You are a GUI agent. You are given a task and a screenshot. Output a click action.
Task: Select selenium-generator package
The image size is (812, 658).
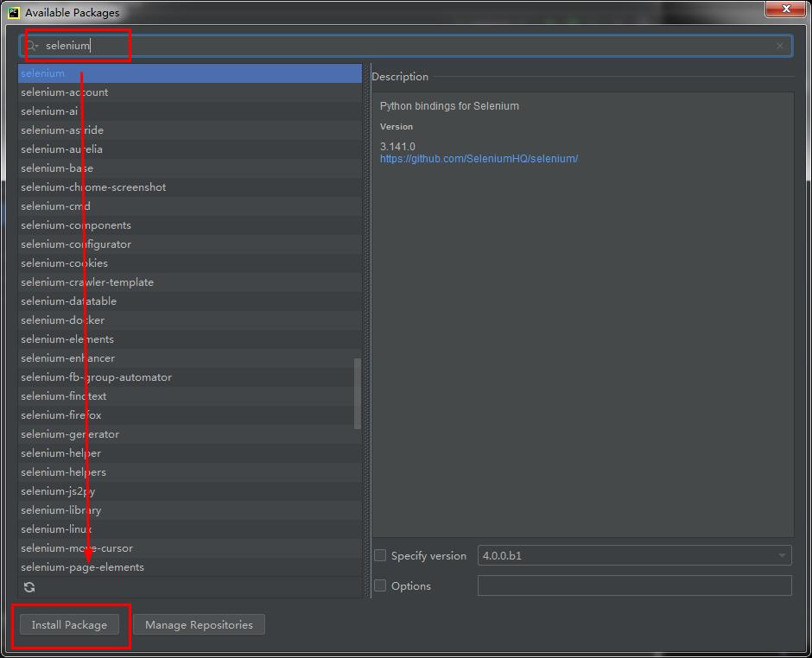(x=189, y=433)
